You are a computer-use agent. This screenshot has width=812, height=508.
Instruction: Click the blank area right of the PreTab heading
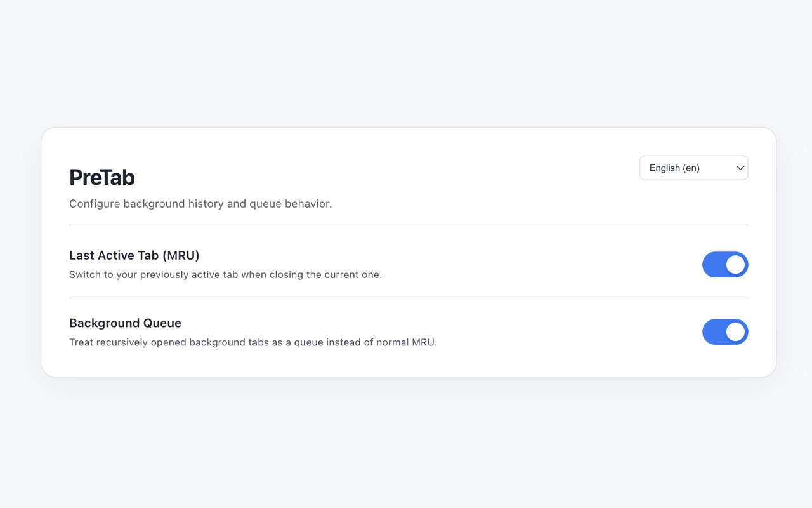tap(381, 178)
